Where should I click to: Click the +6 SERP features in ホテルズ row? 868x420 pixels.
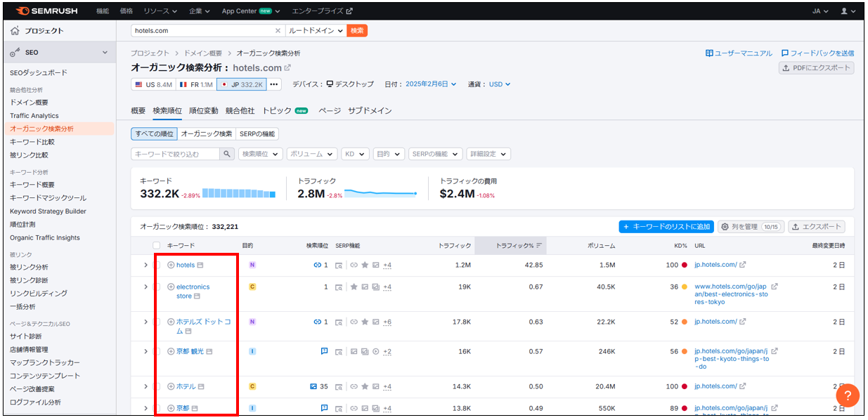(x=387, y=322)
